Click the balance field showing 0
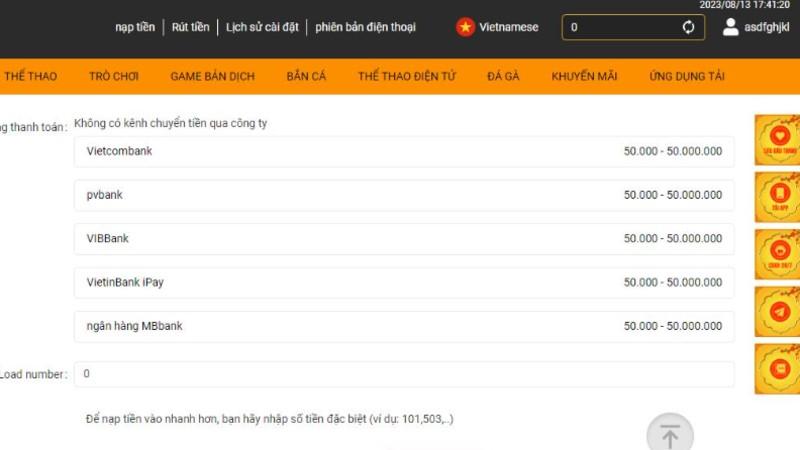The width and height of the screenshot is (800, 450). coord(633,27)
